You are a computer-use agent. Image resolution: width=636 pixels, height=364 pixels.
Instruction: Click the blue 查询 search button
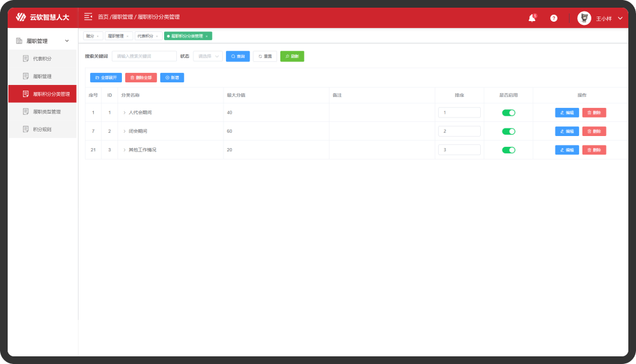pos(238,56)
